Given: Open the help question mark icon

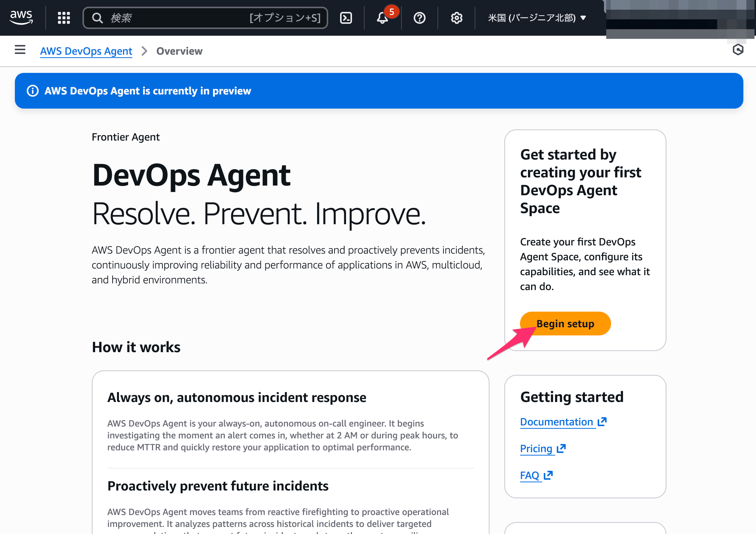Looking at the screenshot, I should point(419,18).
